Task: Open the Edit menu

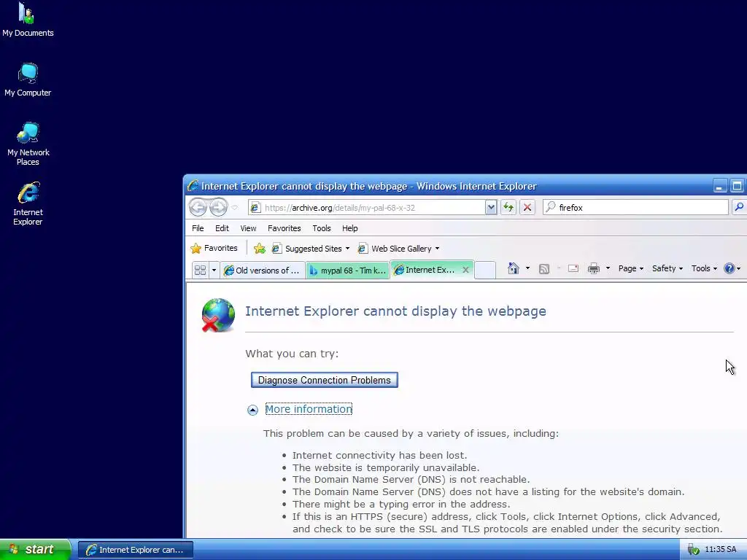Action: (222, 228)
